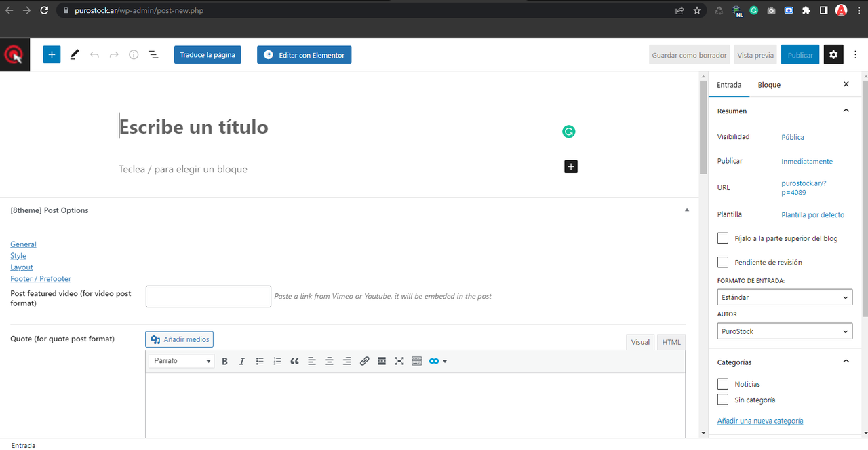Open the 'Formato de entrada' Estándar dropdown
This screenshot has width=868, height=450.
pyautogui.click(x=785, y=297)
